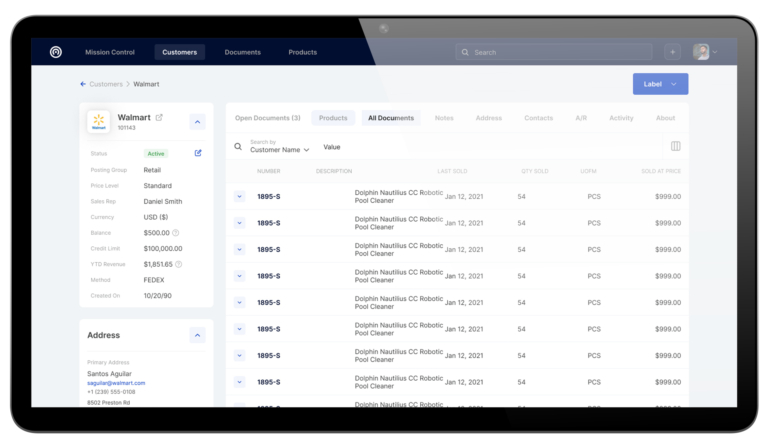Collapse the Walmart details card
This screenshot has width=768, height=447.
[197, 122]
